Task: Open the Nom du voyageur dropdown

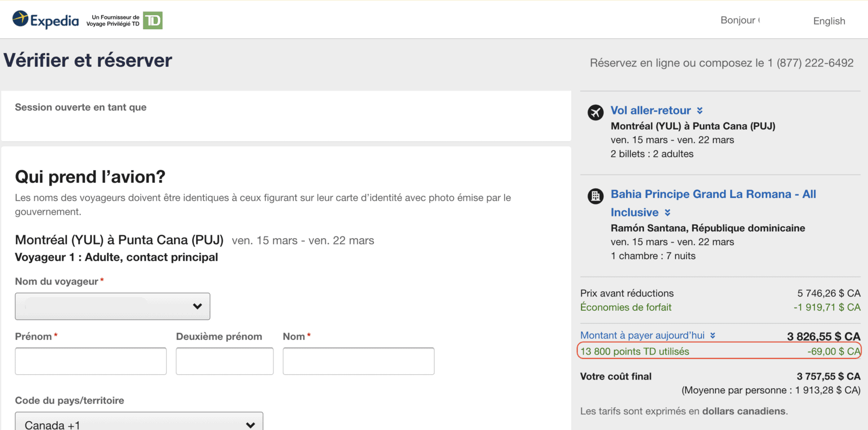Action: pyautogui.click(x=112, y=306)
